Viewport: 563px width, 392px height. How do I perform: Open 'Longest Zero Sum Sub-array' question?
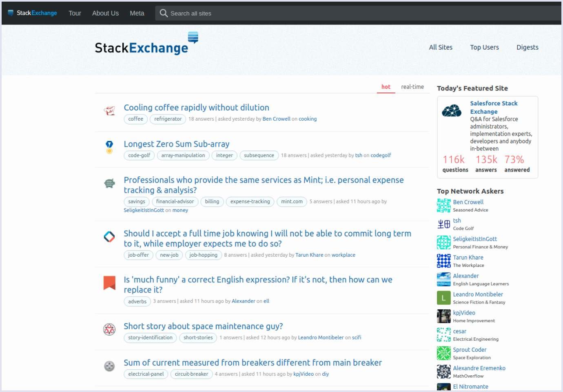pos(177,144)
